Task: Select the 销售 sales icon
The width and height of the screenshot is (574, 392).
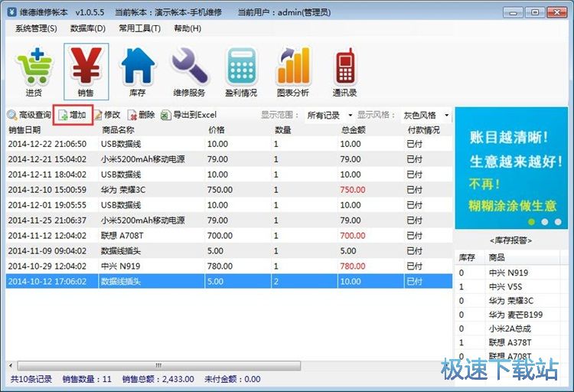Action: click(x=86, y=71)
